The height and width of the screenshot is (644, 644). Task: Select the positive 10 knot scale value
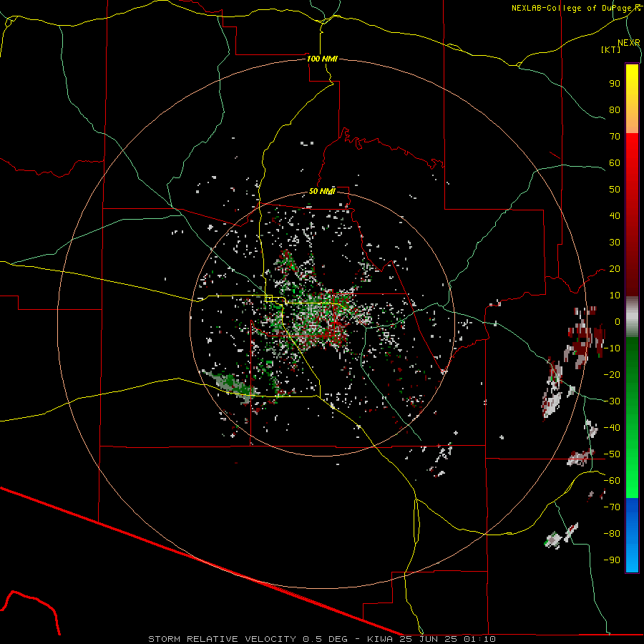point(615,296)
